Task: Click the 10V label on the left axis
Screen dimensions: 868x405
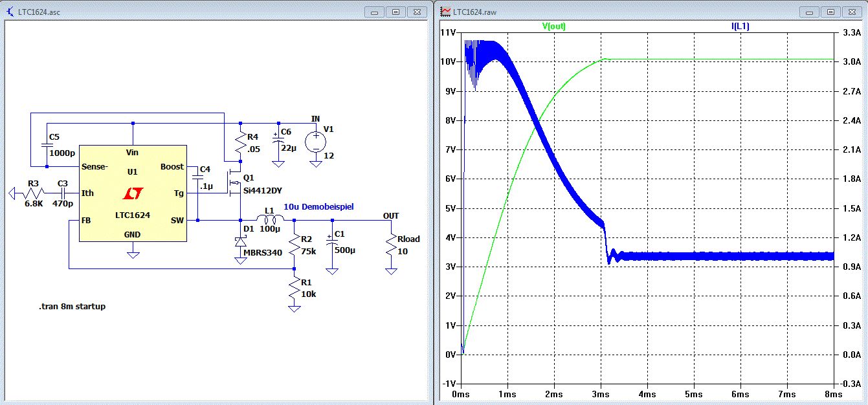Action: pyautogui.click(x=449, y=61)
